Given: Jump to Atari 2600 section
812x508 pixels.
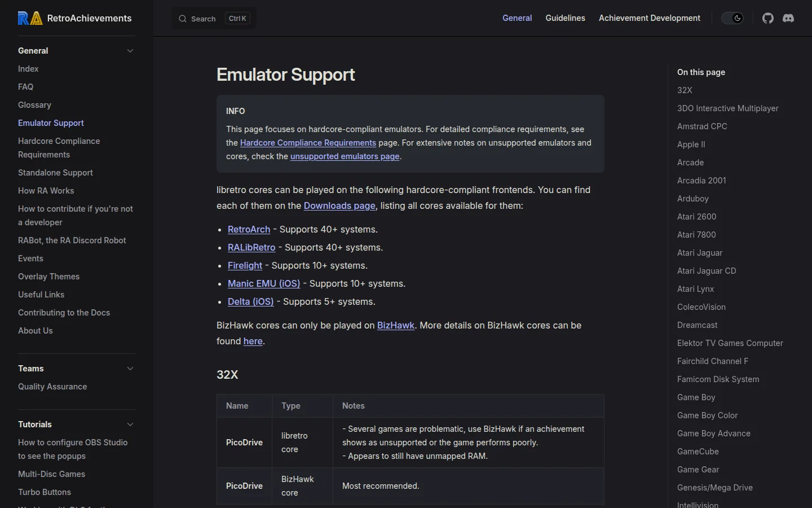Looking at the screenshot, I should pyautogui.click(x=697, y=217).
